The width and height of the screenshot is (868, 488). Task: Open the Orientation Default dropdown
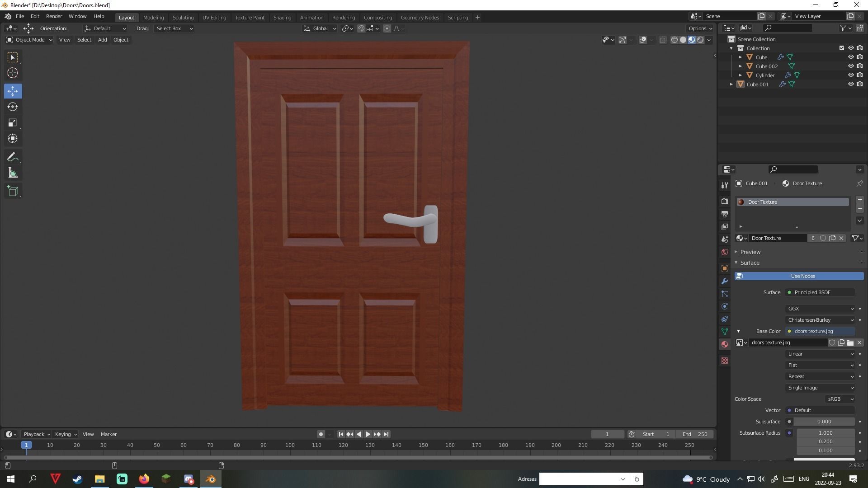pos(105,28)
